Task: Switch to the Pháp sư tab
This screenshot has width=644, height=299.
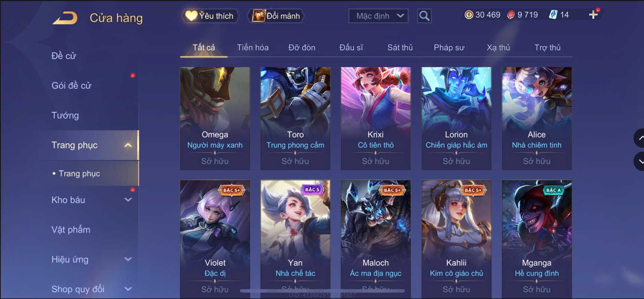Action: point(449,48)
